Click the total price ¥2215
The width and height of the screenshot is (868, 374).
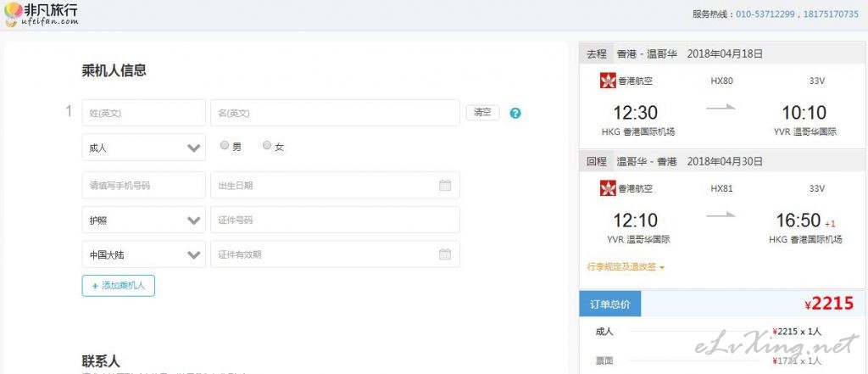(829, 304)
